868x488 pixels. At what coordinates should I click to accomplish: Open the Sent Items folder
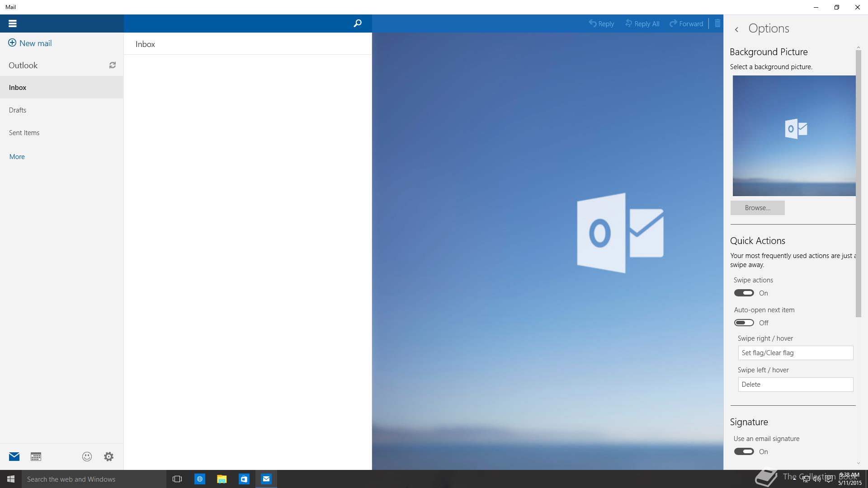pyautogui.click(x=61, y=132)
